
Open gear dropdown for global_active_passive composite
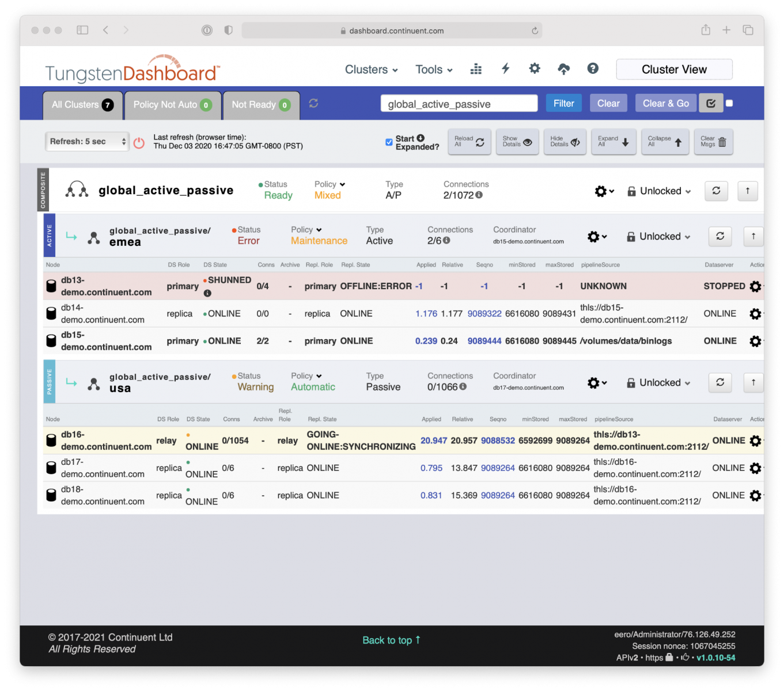[604, 191]
